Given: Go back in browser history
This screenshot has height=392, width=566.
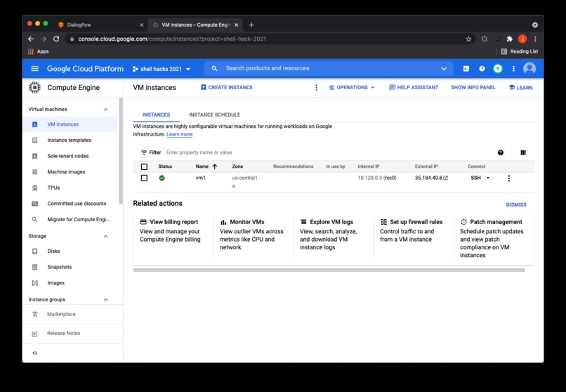Looking at the screenshot, I should pos(31,39).
